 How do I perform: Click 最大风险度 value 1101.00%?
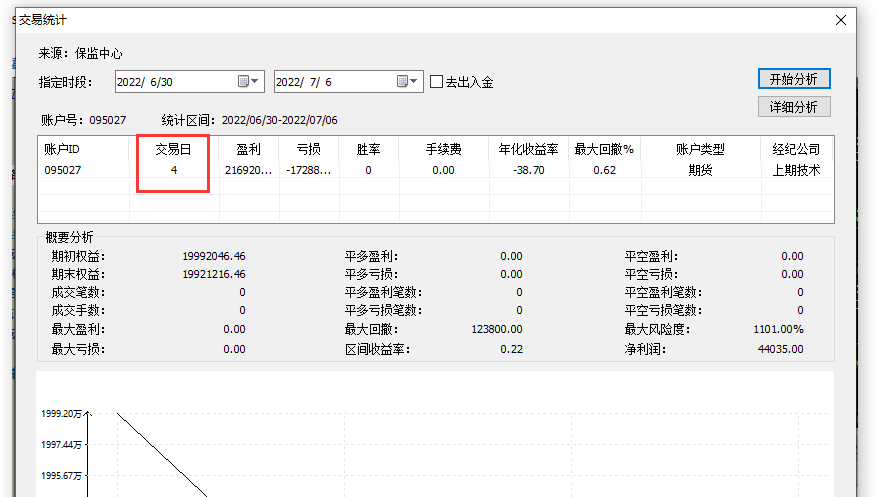coord(778,329)
